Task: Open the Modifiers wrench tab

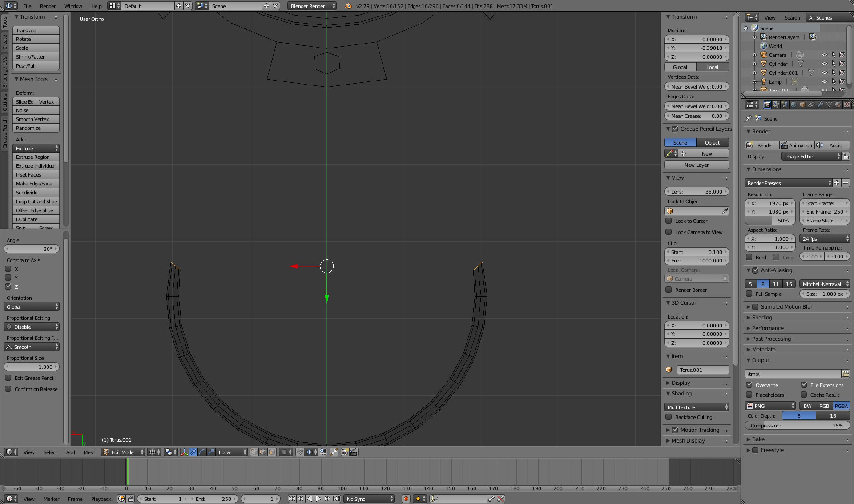Action: 820,105
